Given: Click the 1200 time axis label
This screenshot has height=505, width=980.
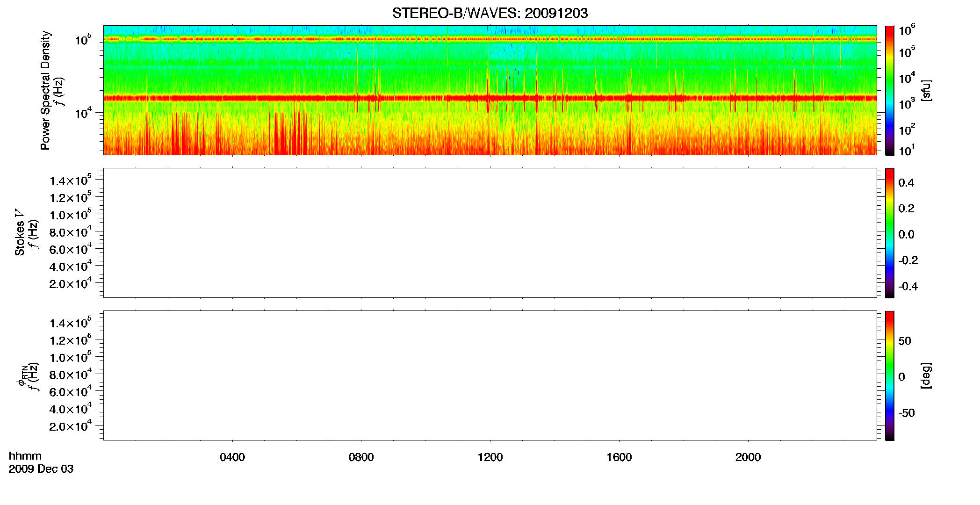Looking at the screenshot, I should (490, 457).
